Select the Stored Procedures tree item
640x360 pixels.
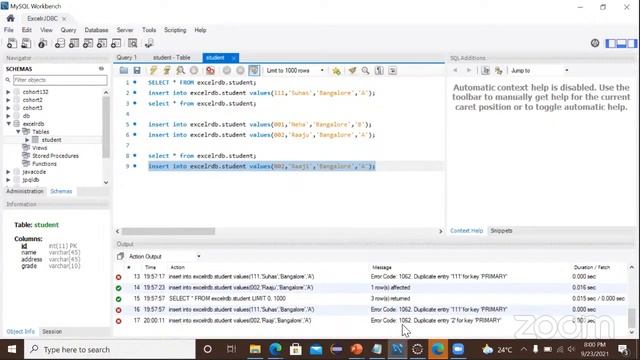click(x=56, y=156)
